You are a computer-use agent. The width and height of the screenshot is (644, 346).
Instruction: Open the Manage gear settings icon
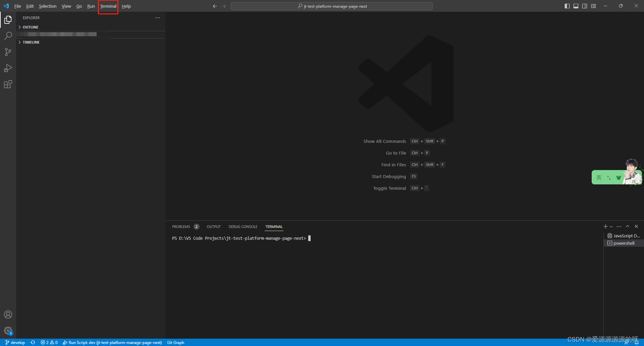(x=8, y=331)
